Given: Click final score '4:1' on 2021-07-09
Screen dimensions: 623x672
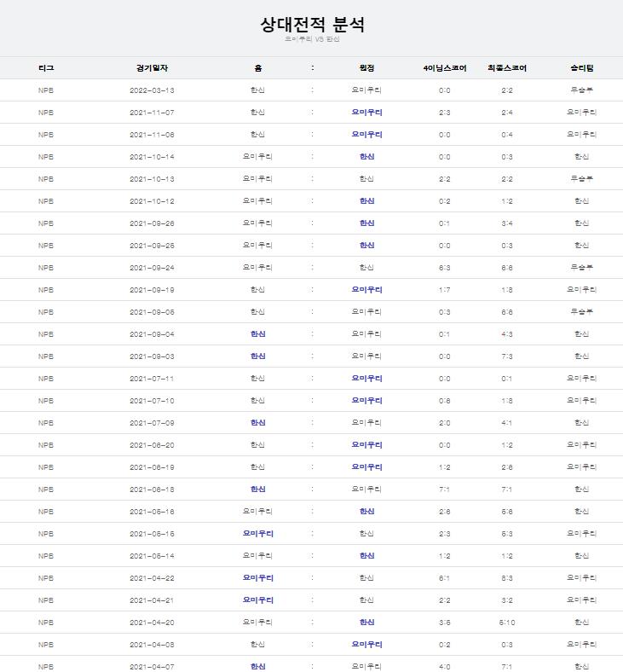Looking at the screenshot, I should [x=507, y=423].
